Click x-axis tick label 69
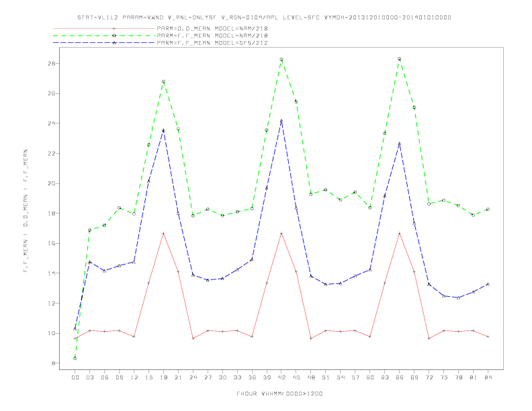 pos(414,377)
